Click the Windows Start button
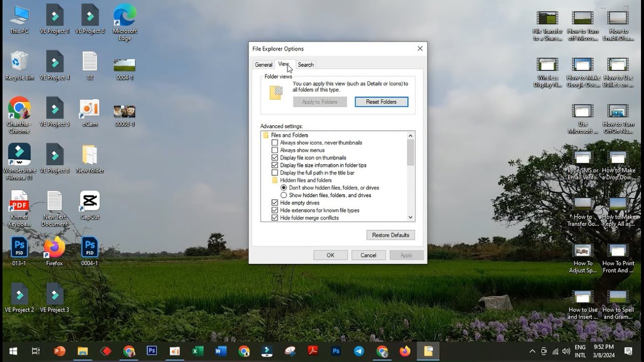 pyautogui.click(x=13, y=351)
